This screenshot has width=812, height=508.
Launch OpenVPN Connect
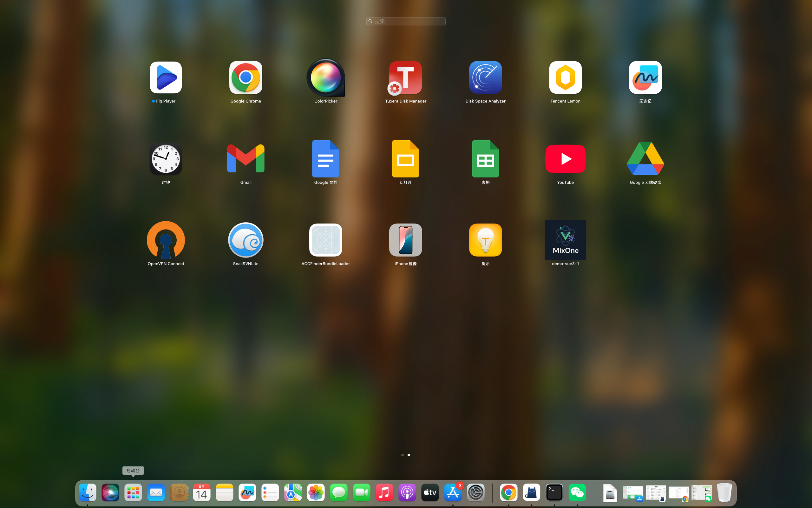(x=166, y=240)
